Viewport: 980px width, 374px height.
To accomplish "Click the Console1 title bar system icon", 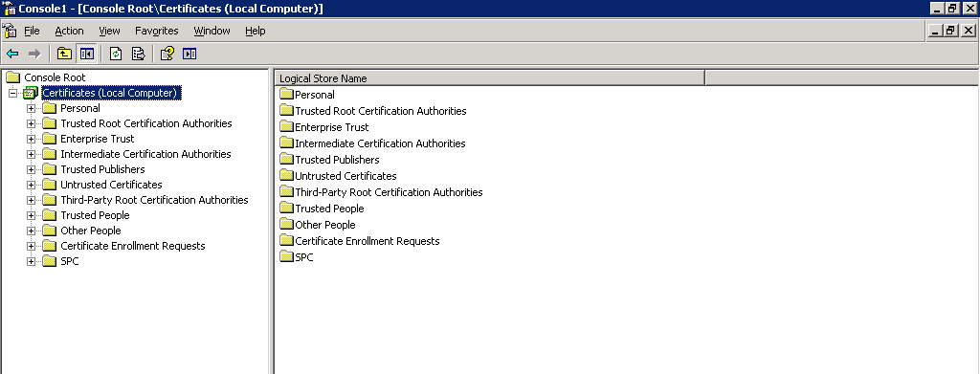I will pos(9,9).
